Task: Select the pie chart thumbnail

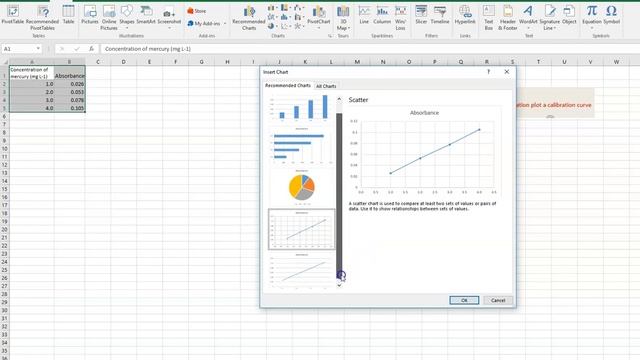Action: pos(302,187)
